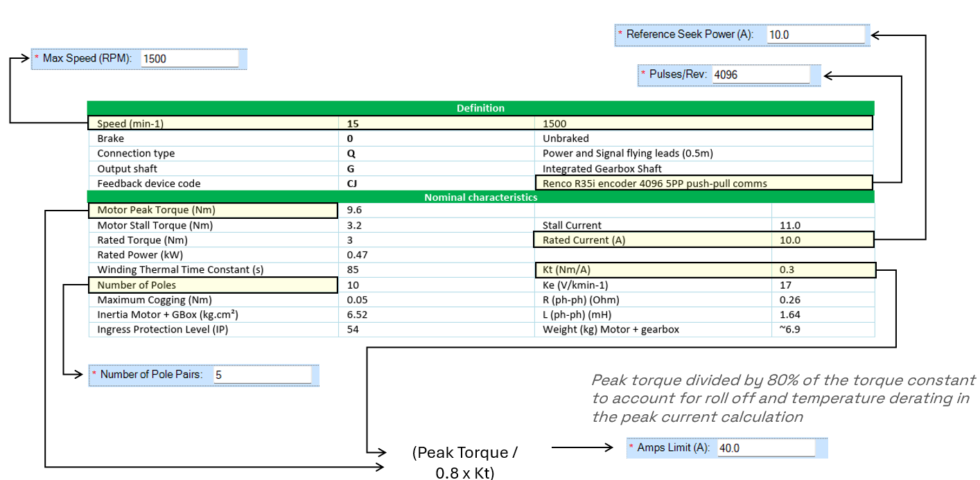This screenshot has width=980, height=480.
Task: Click the Kt value 0.3
Action: pos(787,270)
